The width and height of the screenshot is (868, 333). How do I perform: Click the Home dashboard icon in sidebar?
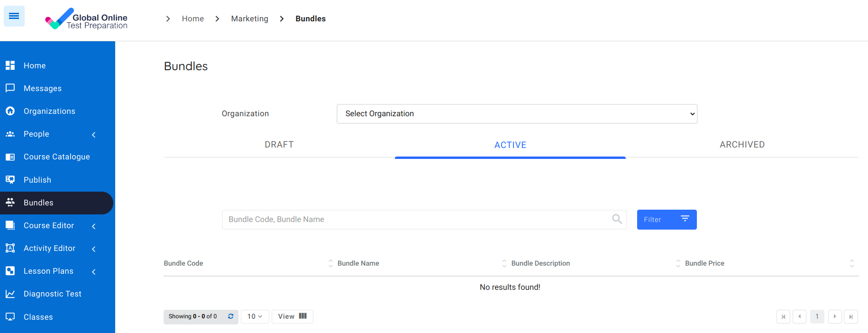tap(10, 65)
